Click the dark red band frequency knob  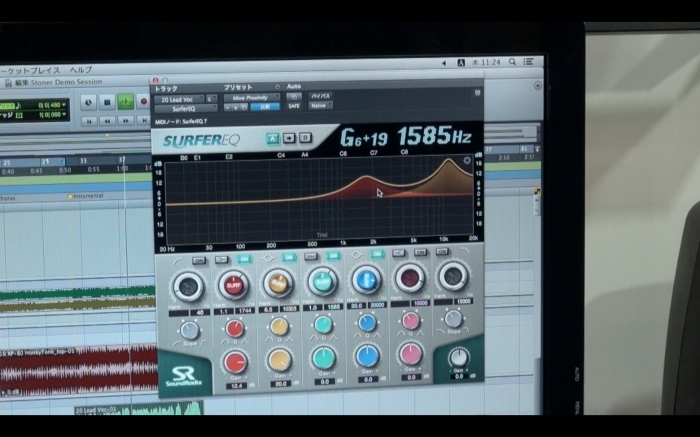pos(410,278)
